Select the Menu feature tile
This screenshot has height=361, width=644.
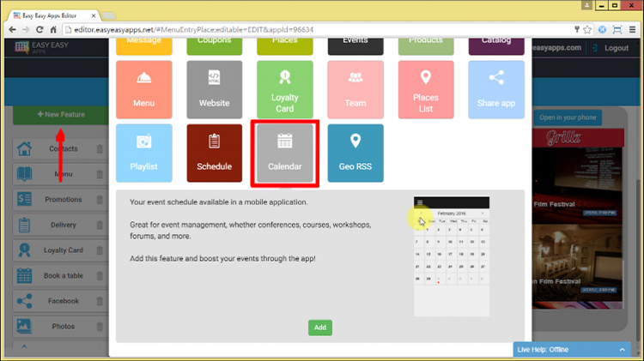[x=143, y=89]
